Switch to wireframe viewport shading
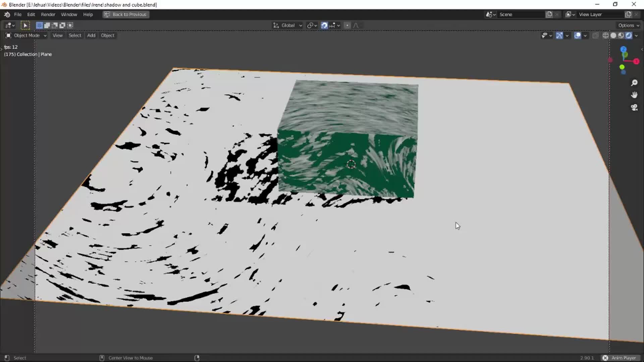Screen dimensions: 644x362 coord(605,36)
